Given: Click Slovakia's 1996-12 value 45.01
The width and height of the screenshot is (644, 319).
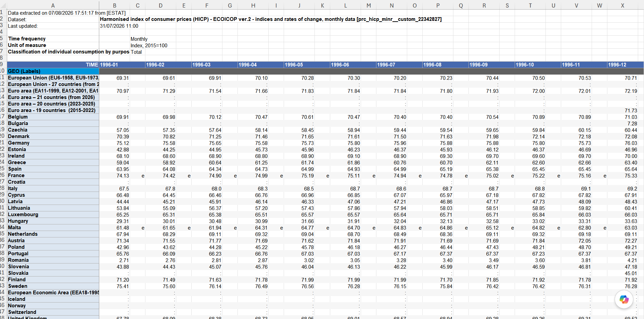Looking at the screenshot, I should click(x=623, y=273).
